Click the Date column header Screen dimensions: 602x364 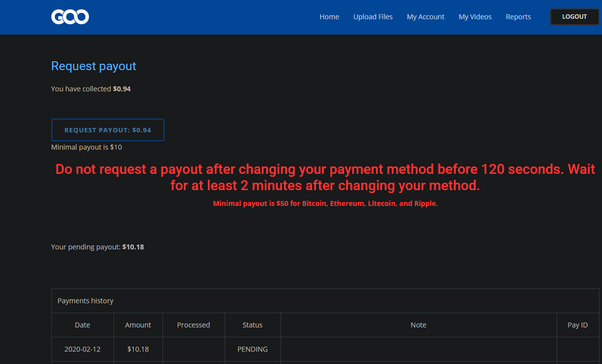point(82,325)
